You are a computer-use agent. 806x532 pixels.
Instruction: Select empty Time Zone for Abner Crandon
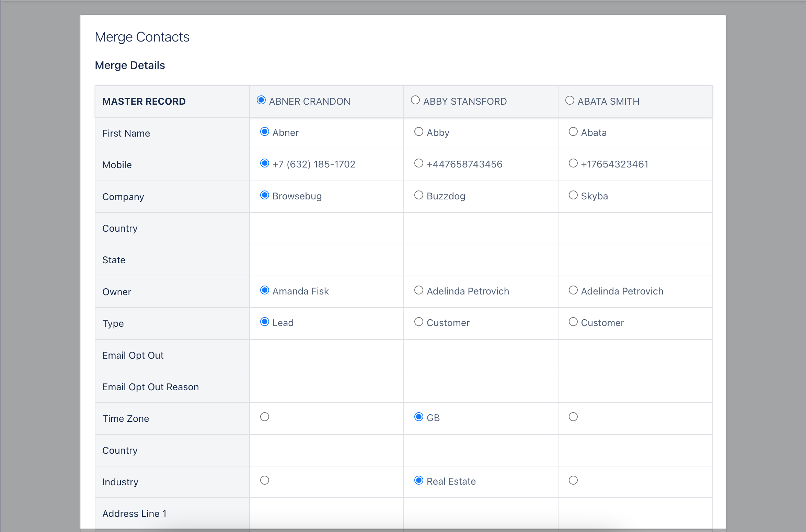pyautogui.click(x=265, y=417)
